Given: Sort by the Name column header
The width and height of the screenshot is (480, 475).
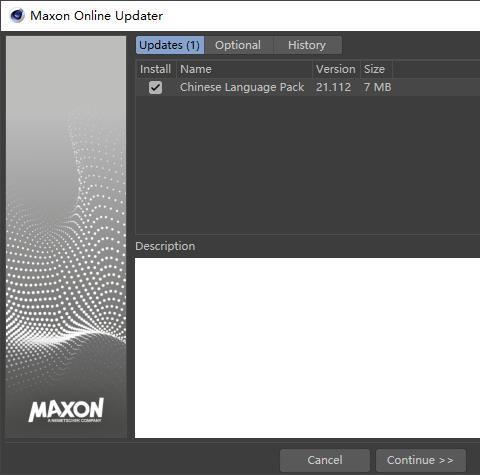Looking at the screenshot, I should tap(244, 69).
